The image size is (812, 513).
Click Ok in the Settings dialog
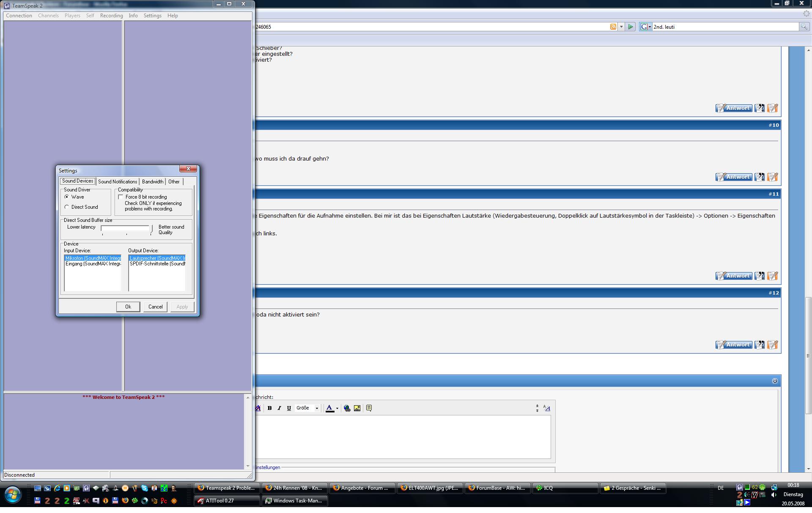[128, 307]
